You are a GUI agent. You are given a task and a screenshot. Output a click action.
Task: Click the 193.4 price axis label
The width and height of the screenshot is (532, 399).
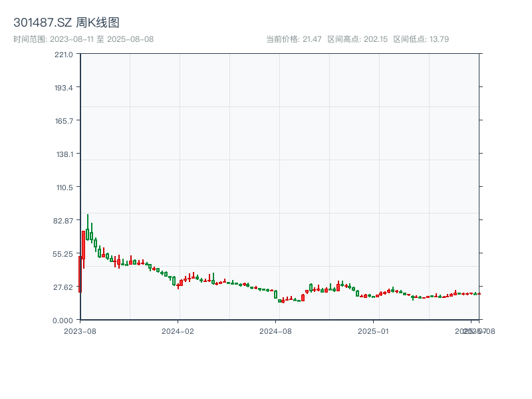[x=63, y=88]
